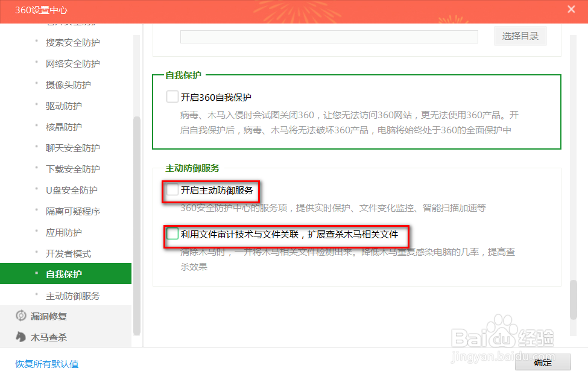Select 下载安全防护 entry

[73, 169]
